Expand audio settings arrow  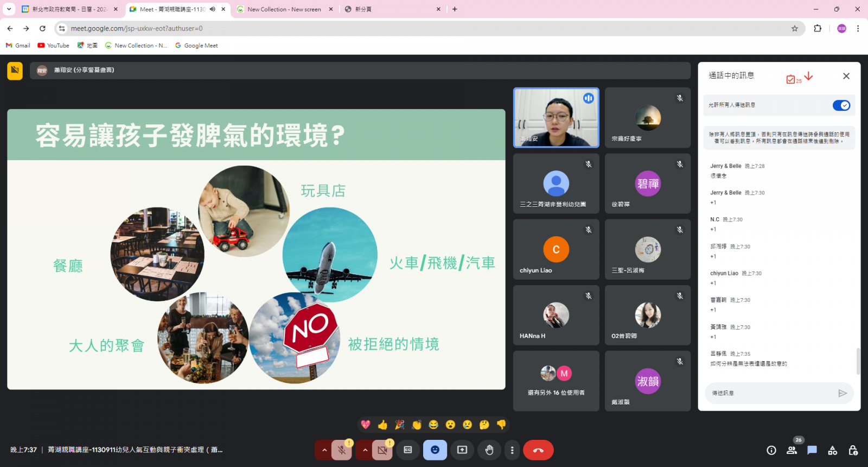pyautogui.click(x=324, y=450)
